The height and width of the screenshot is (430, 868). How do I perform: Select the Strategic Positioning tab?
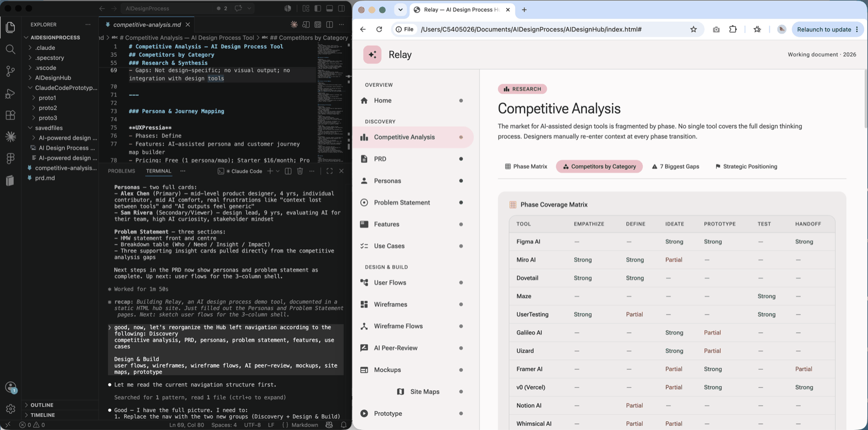coord(746,167)
